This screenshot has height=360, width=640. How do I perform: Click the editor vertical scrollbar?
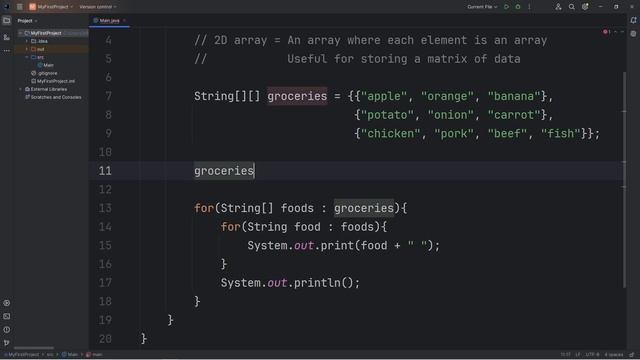pyautogui.click(x=624, y=180)
